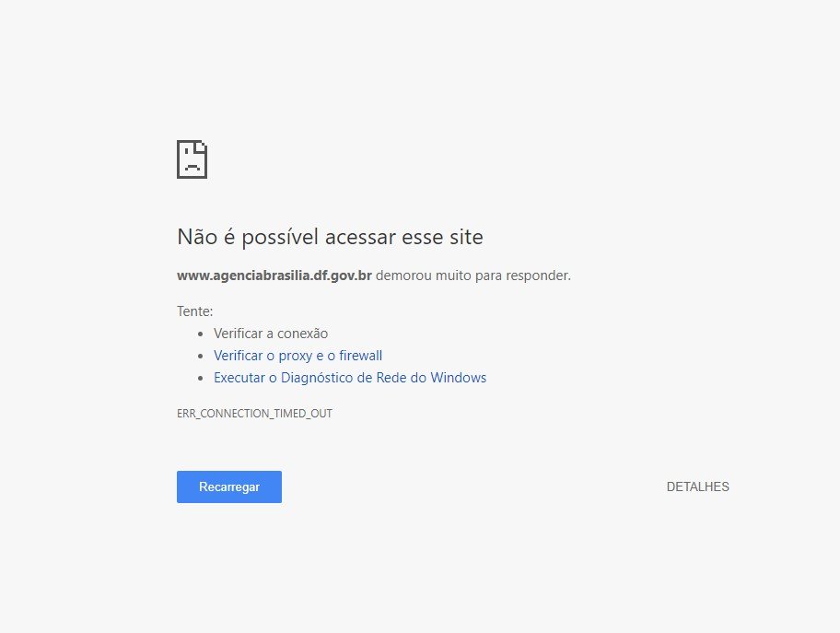This screenshot has width=840, height=633.
Task: Click the 'Tente:' label
Action: 195,311
